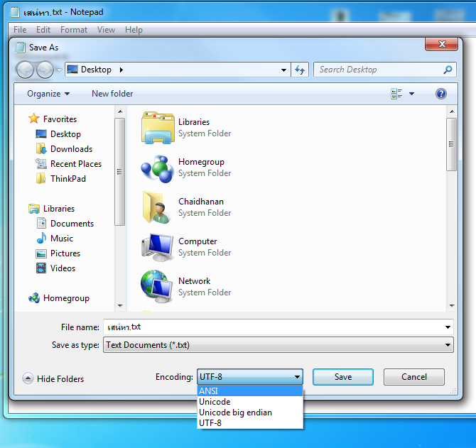Click scroll down arrow of navigation pane
This screenshot has height=448, width=476.
[120, 306]
